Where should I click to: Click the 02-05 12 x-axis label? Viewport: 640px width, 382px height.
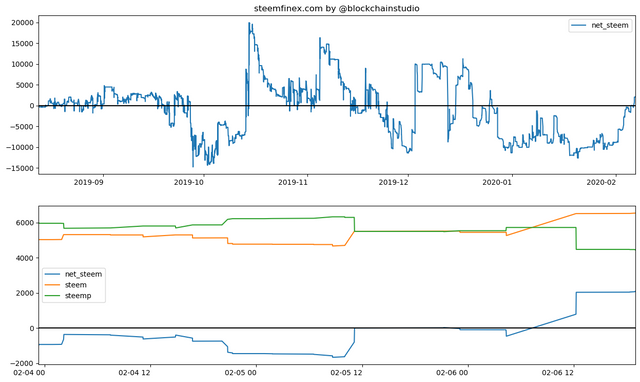pyautogui.click(x=346, y=373)
